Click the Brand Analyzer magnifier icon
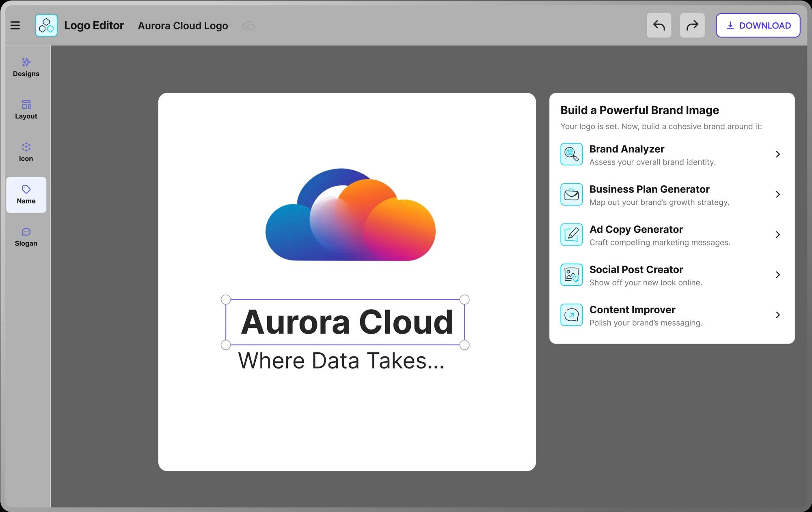Viewport: 812px width, 512px height. pyautogui.click(x=571, y=154)
